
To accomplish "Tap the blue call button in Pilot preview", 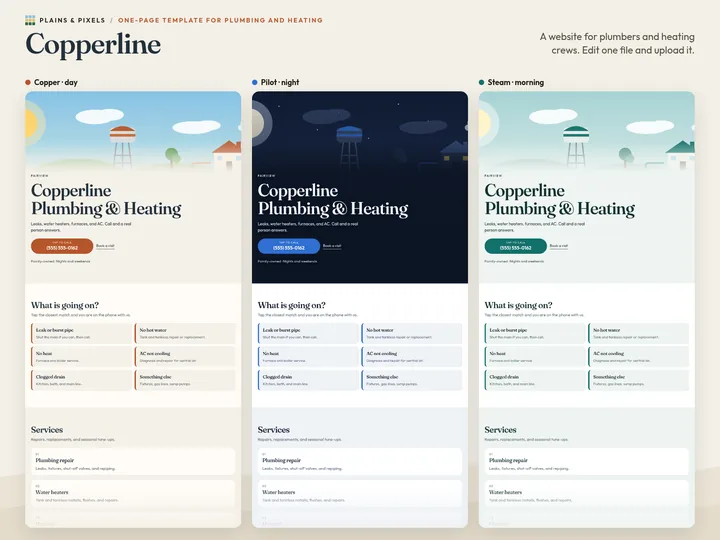I will [x=289, y=246].
